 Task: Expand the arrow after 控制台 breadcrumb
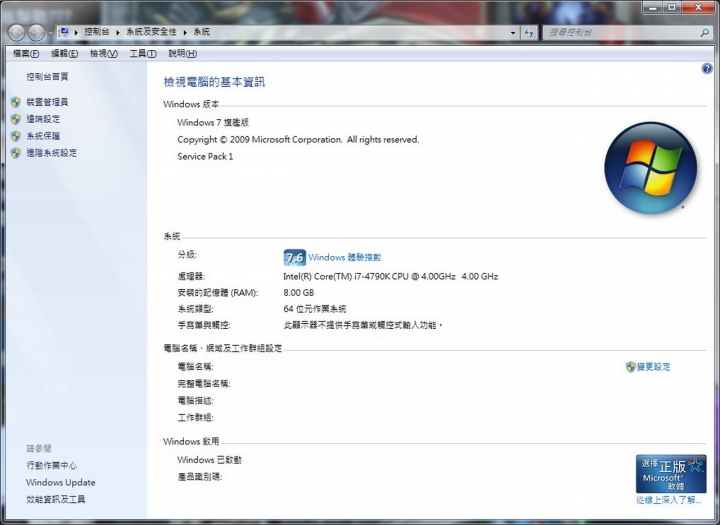[118, 32]
